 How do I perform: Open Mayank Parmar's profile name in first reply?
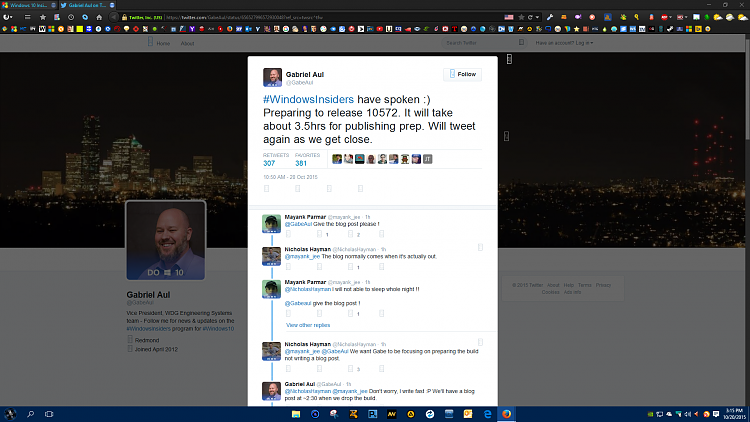pyautogui.click(x=305, y=217)
